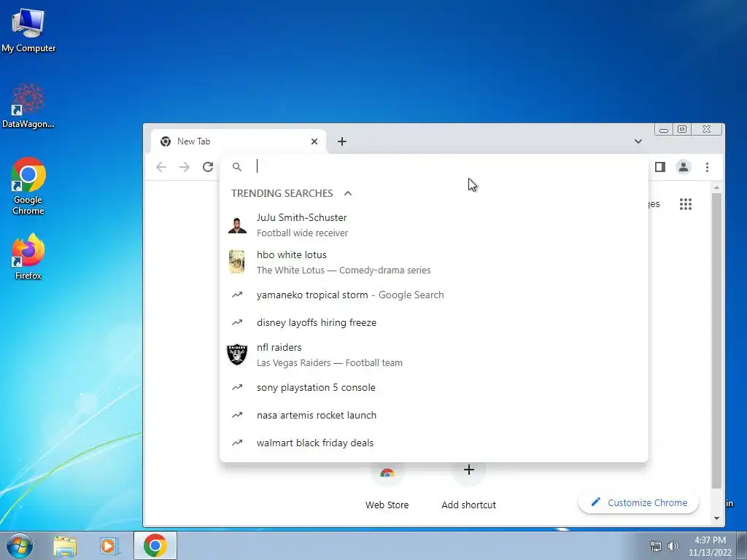The width and height of the screenshot is (747, 560).
Task: Open the Google Chrome desktop shortcut
Action: tap(28, 186)
